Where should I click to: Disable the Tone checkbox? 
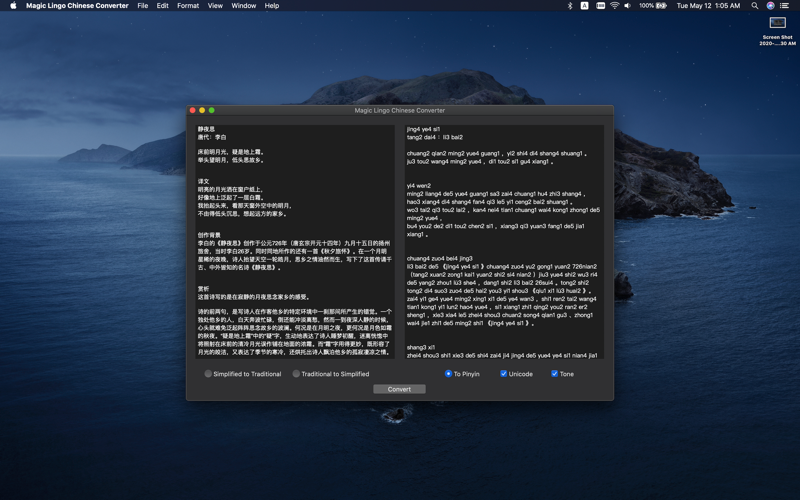[x=555, y=374]
